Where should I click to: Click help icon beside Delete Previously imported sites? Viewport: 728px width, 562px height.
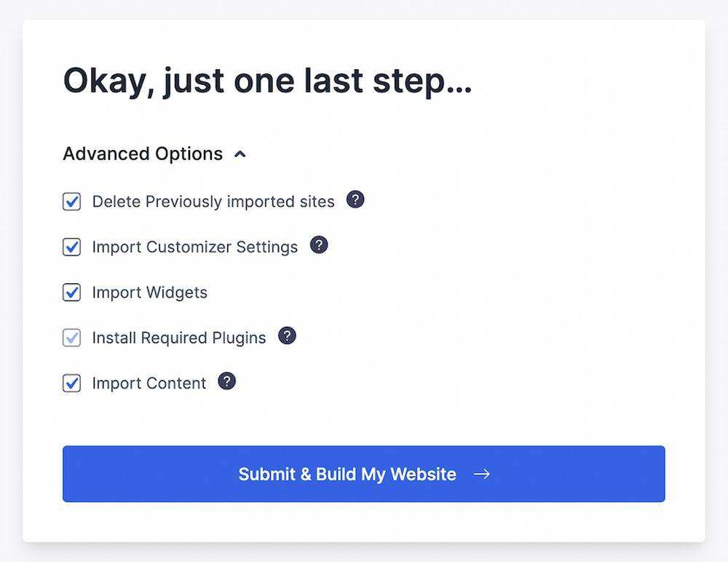click(355, 199)
